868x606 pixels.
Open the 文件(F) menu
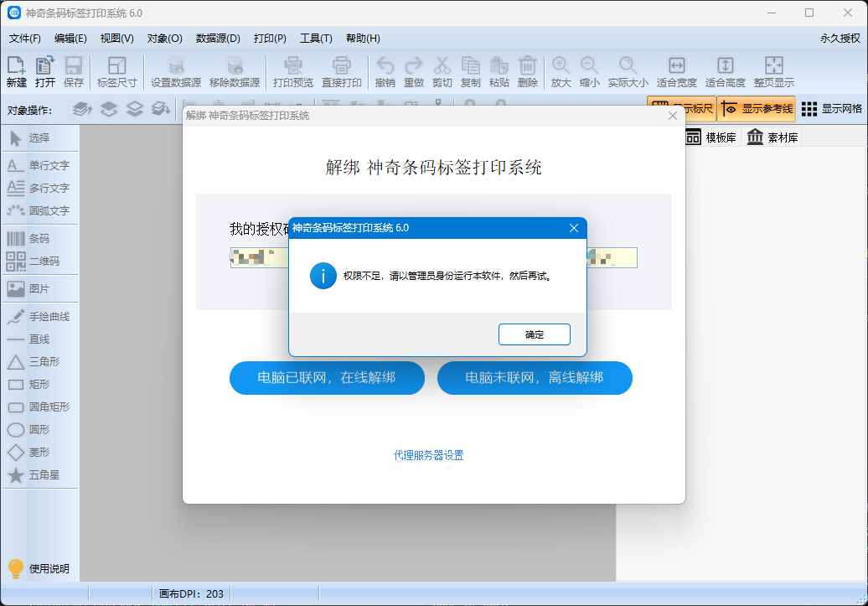25,39
